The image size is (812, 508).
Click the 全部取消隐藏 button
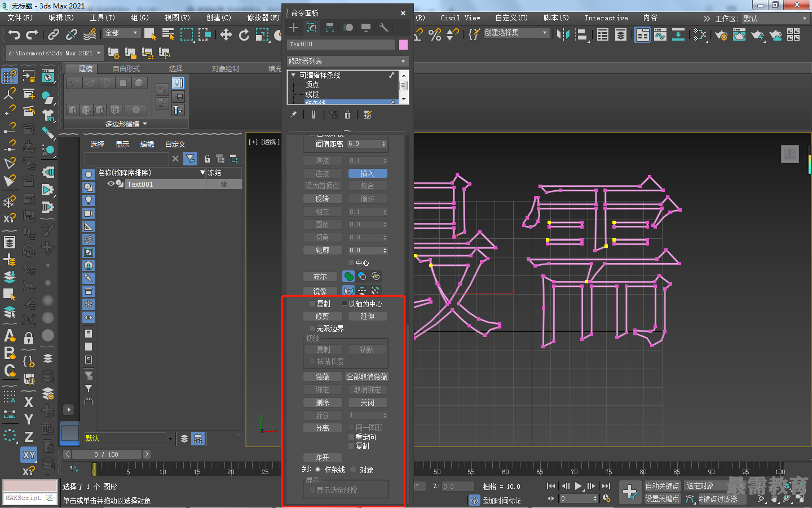[367, 376]
